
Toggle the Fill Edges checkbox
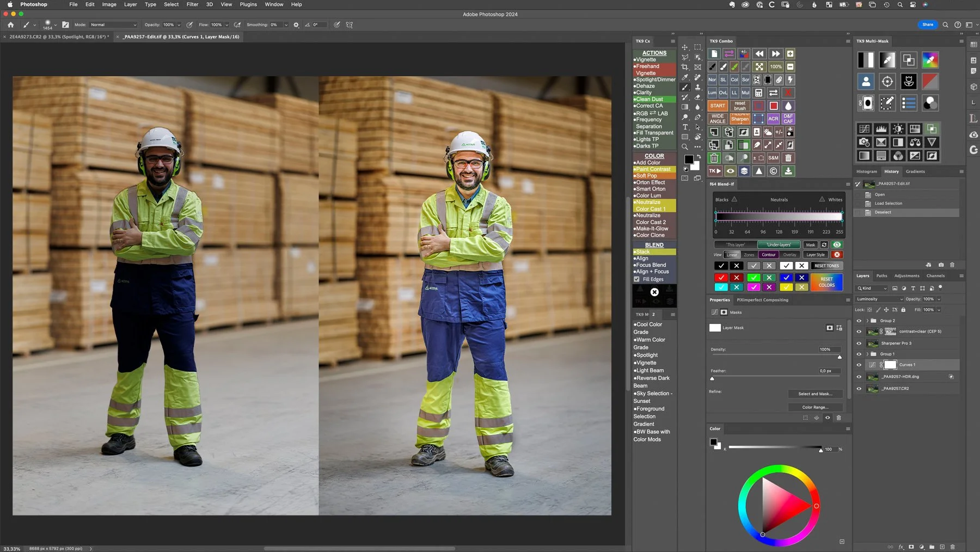pos(636,279)
